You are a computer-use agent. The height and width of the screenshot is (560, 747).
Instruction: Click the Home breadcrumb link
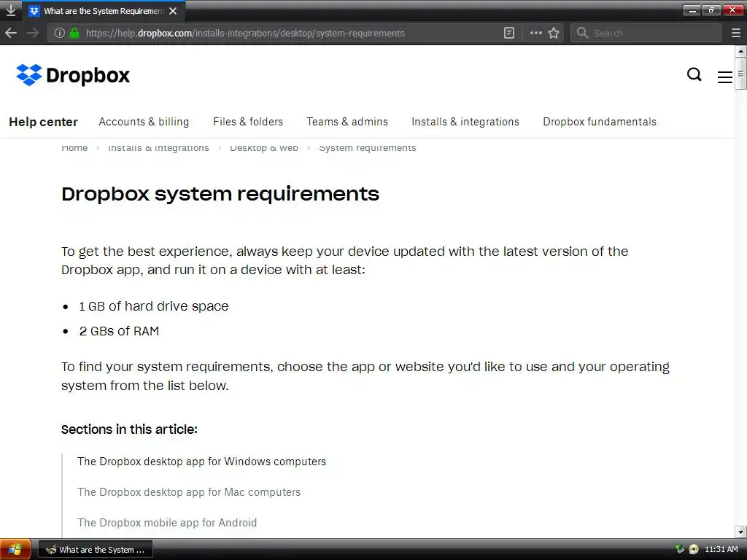74,147
